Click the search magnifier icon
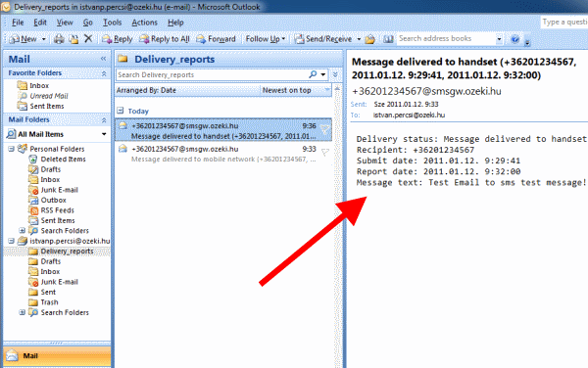588x368 pixels. [x=313, y=74]
